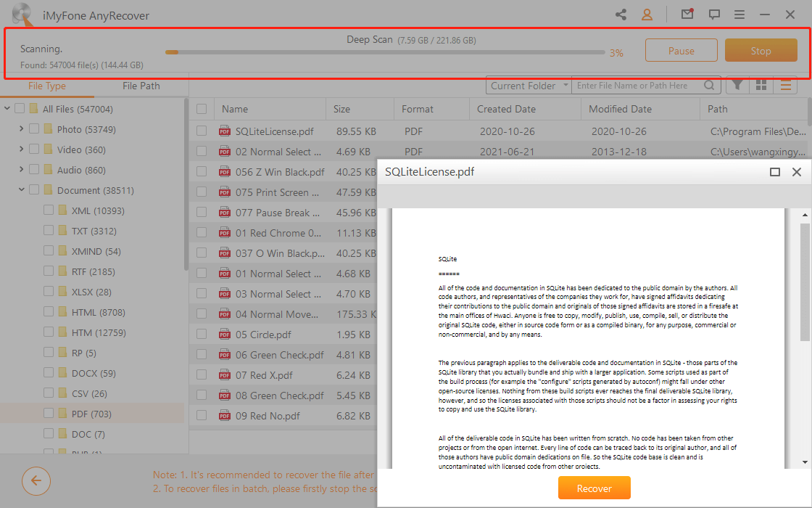This screenshot has width=812, height=508.
Task: Click the AnyRecover app logo
Action: pos(22,14)
